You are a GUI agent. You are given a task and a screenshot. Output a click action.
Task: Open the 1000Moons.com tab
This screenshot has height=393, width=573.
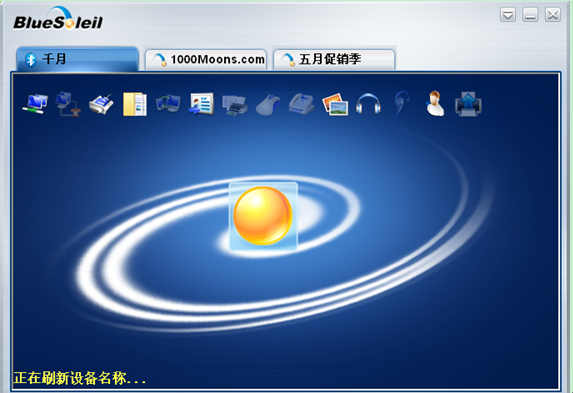pyautogui.click(x=206, y=60)
